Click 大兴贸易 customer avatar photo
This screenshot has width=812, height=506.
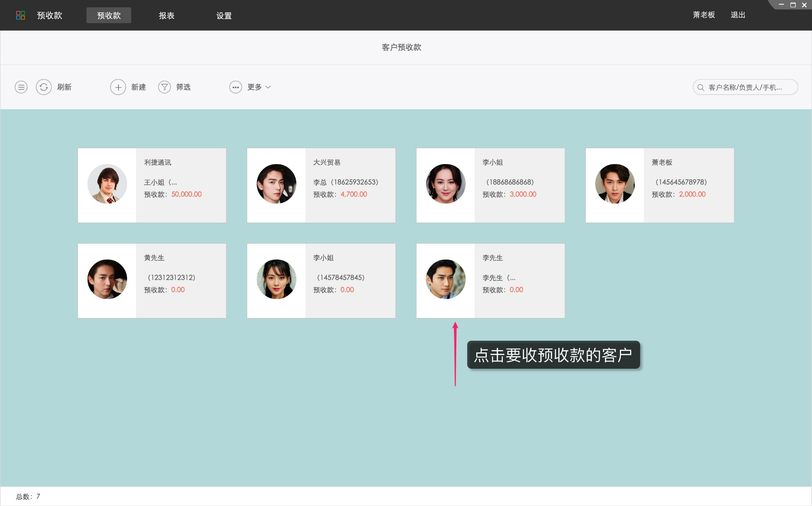276,184
